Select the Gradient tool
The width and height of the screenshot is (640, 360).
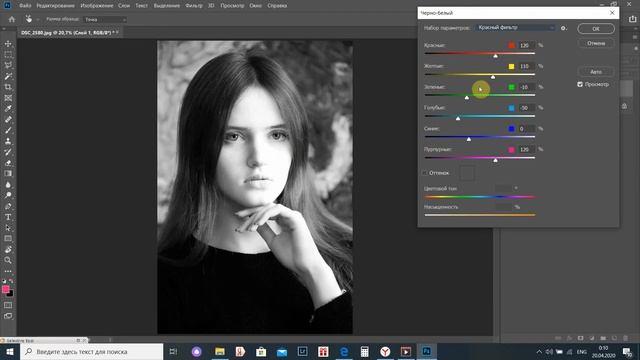8,173
